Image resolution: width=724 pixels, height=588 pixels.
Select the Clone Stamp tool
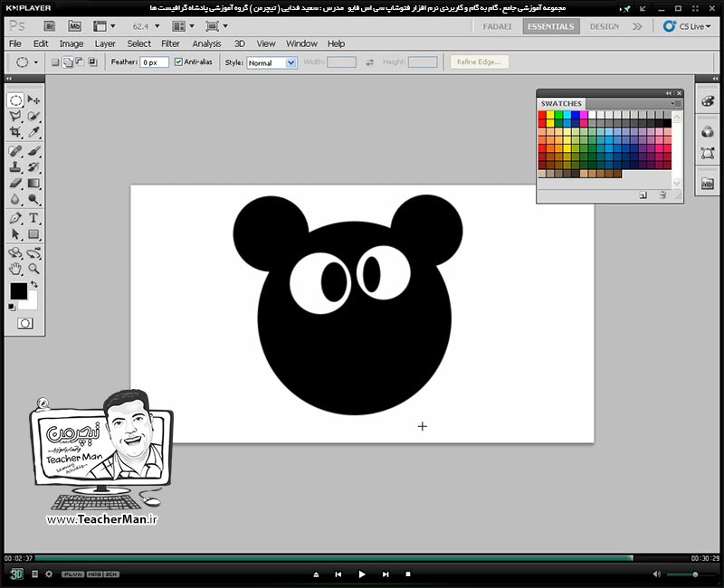[x=15, y=166]
